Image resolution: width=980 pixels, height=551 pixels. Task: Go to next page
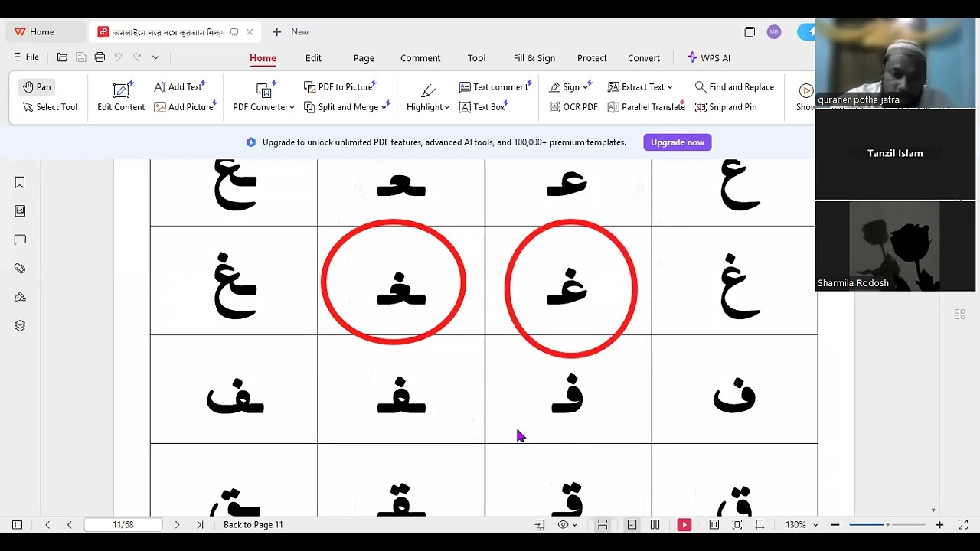pos(177,525)
